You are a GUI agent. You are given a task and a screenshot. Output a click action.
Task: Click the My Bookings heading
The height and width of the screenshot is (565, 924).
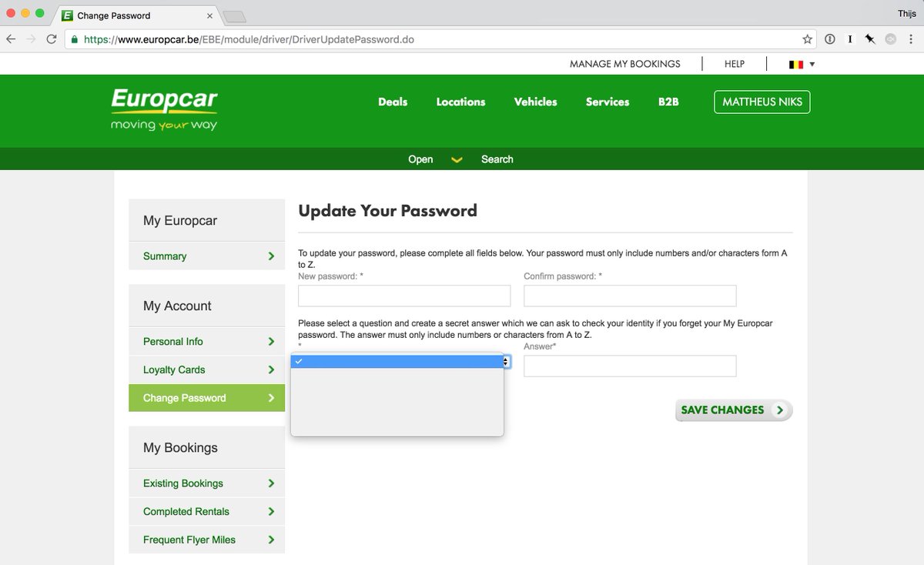180,448
